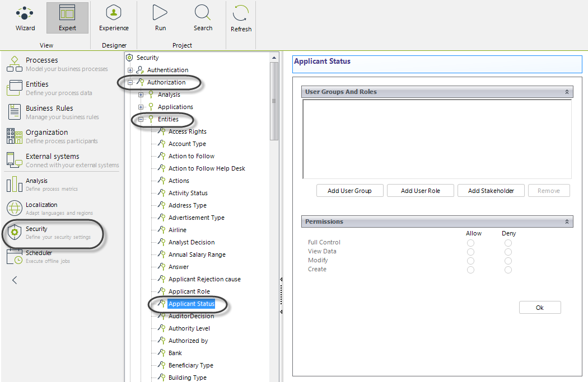Screen dimensions: 588x382
Task: Click the tree panel vertical scrollbar
Action: (x=274, y=101)
